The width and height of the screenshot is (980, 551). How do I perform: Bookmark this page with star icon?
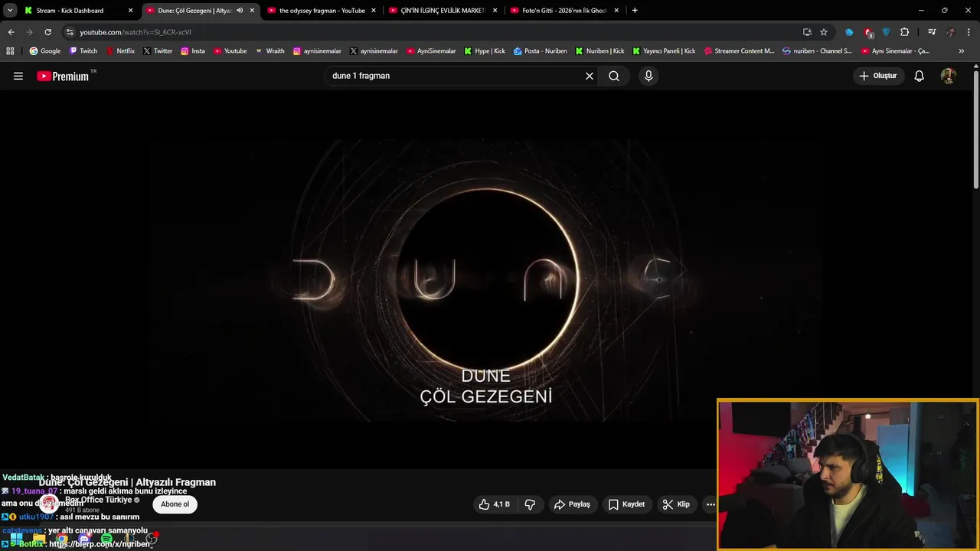click(824, 32)
